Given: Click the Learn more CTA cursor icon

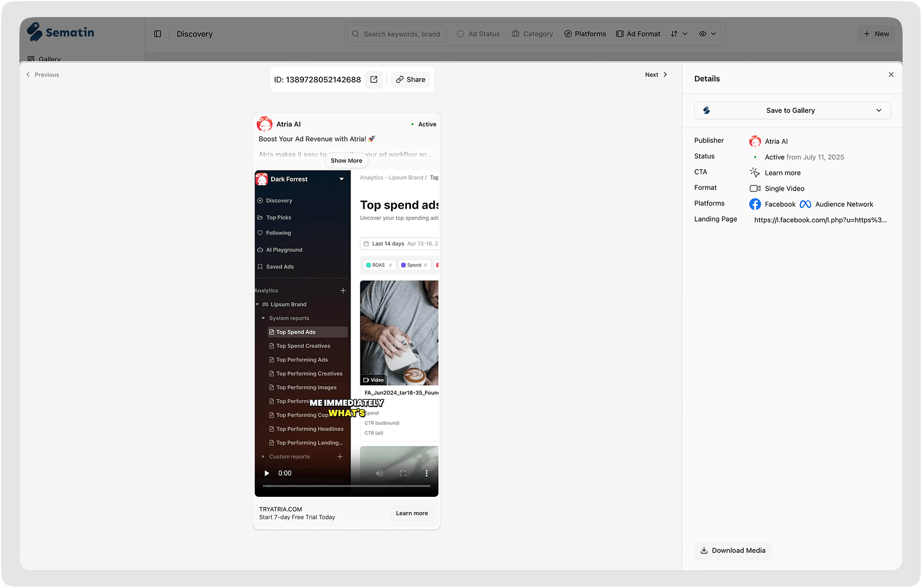Looking at the screenshot, I should pyautogui.click(x=755, y=172).
